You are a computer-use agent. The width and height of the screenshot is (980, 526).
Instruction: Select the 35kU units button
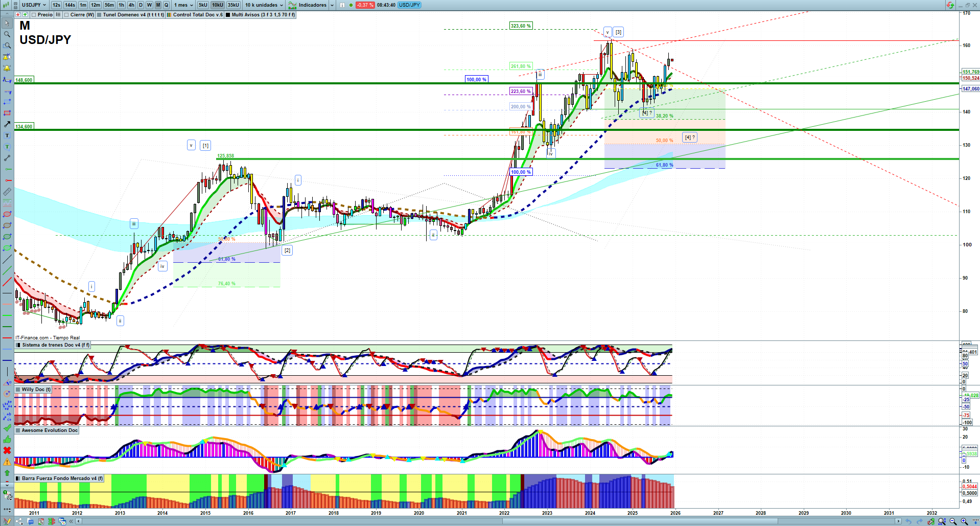233,5
